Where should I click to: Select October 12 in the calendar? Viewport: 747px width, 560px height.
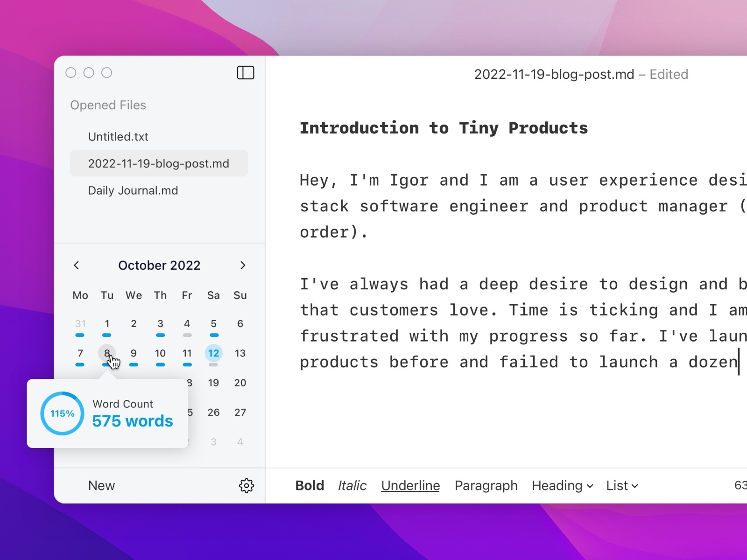[x=213, y=353]
